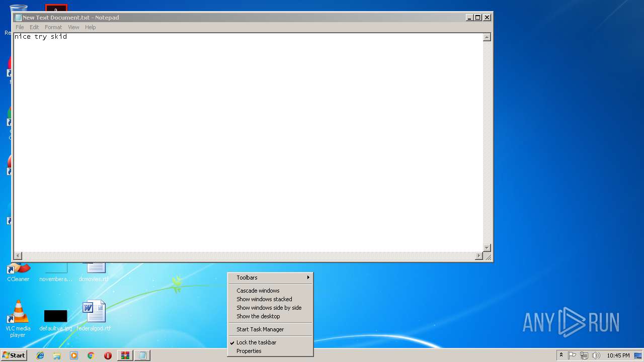644x362 pixels.
Task: Open taskbar Properties from context menu
Action: pos(270,351)
